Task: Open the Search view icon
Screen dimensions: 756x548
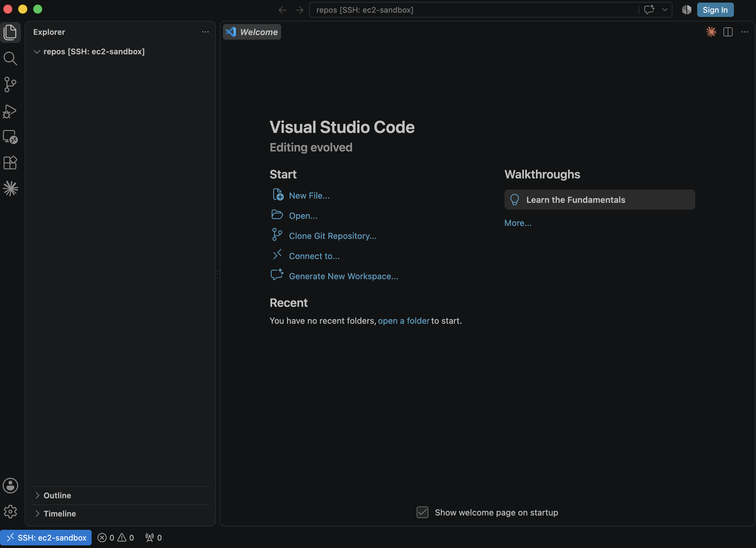Action: [x=10, y=58]
